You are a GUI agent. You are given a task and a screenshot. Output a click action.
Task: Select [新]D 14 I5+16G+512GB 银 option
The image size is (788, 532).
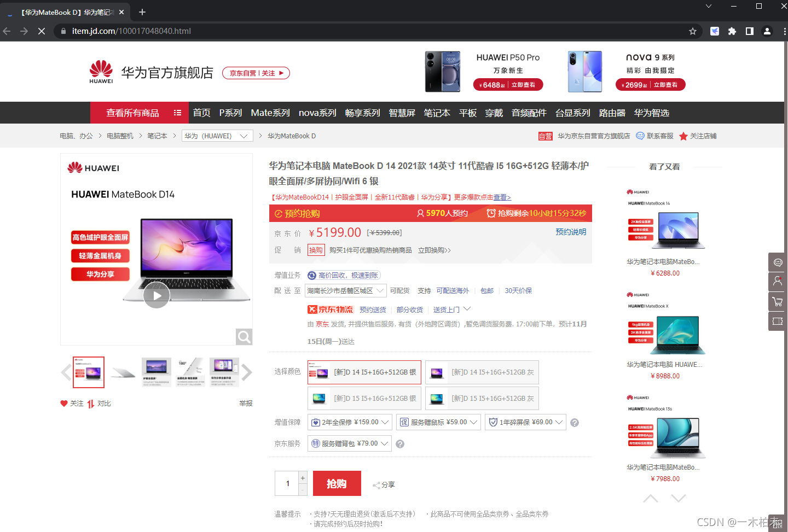click(364, 372)
